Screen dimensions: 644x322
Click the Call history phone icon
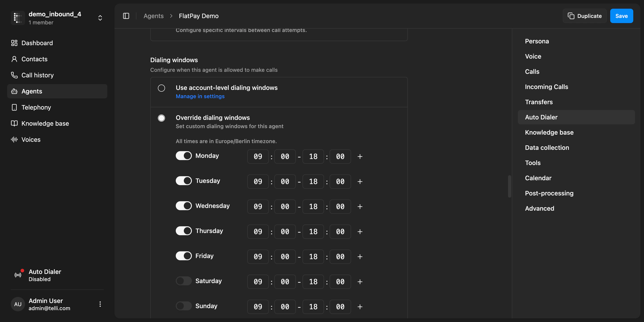click(x=14, y=75)
